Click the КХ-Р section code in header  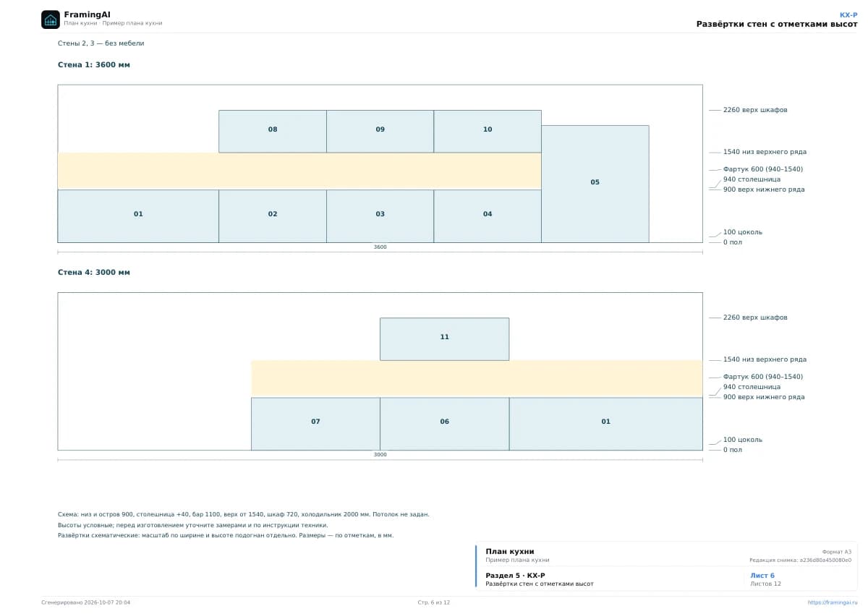click(848, 14)
